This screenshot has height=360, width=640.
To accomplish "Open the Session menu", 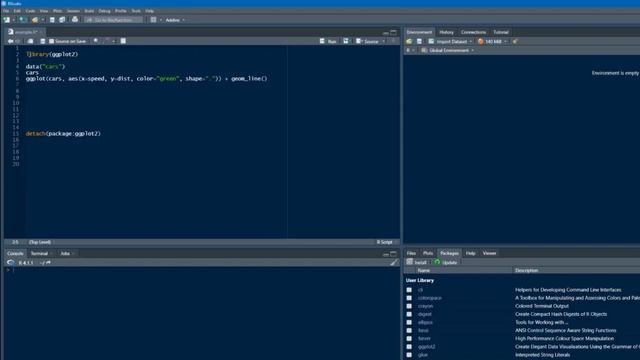I will (x=73, y=11).
